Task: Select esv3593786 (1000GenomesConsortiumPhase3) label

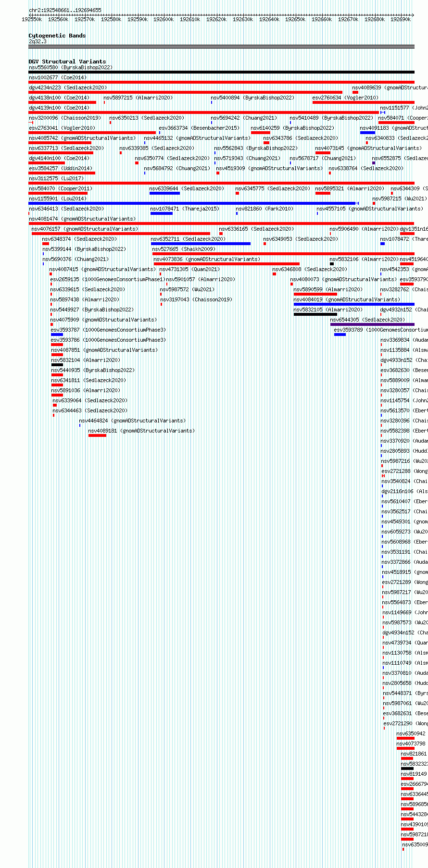Action: [x=108, y=340]
